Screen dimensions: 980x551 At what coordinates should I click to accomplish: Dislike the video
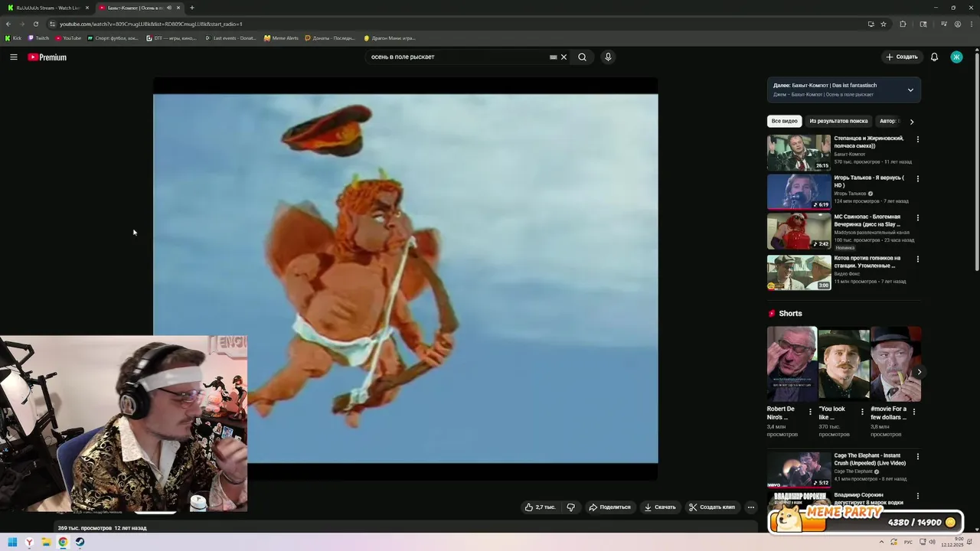(570, 507)
